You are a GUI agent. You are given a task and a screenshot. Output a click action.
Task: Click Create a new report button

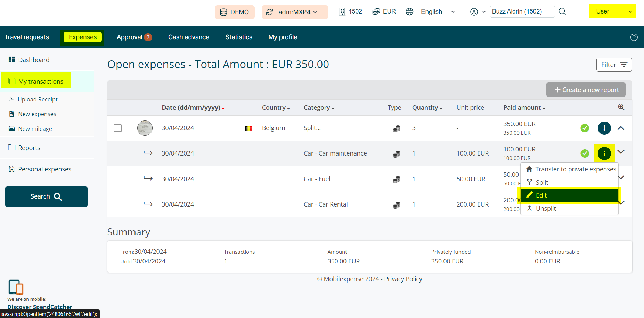586,90
